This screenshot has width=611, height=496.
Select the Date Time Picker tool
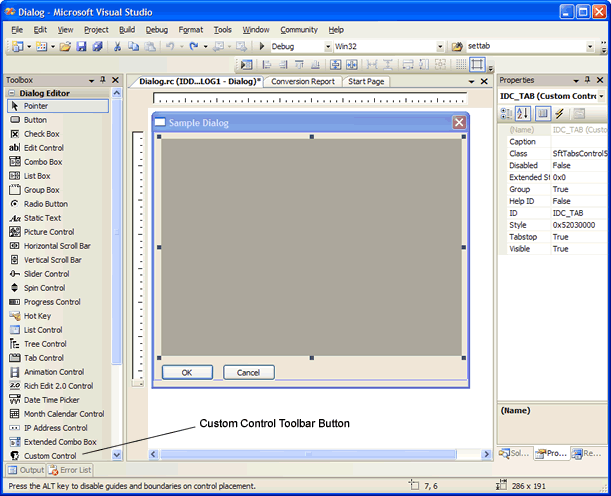click(52, 400)
